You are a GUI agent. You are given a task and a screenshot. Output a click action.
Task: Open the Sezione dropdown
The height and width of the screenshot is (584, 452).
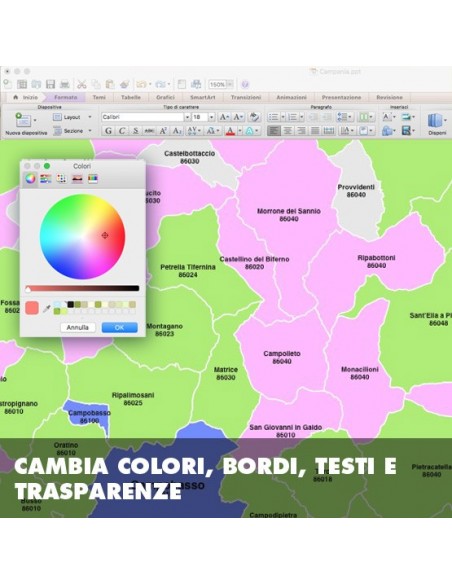[x=72, y=131]
